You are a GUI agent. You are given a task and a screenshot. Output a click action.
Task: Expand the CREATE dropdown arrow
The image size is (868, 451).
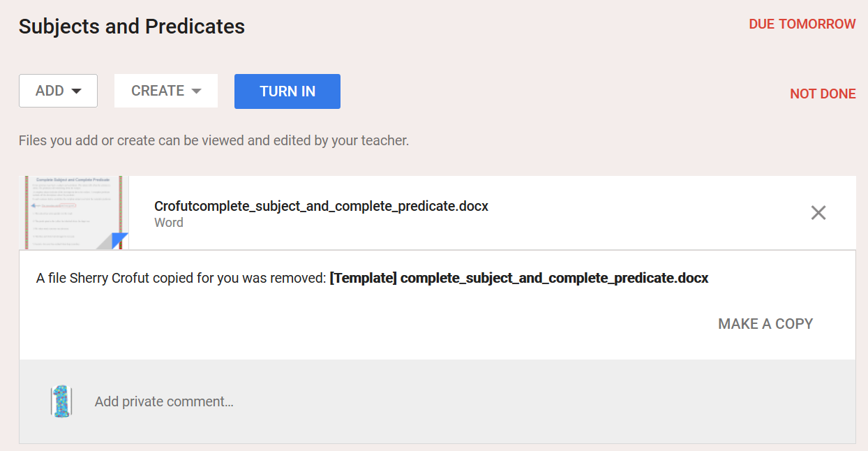click(196, 91)
